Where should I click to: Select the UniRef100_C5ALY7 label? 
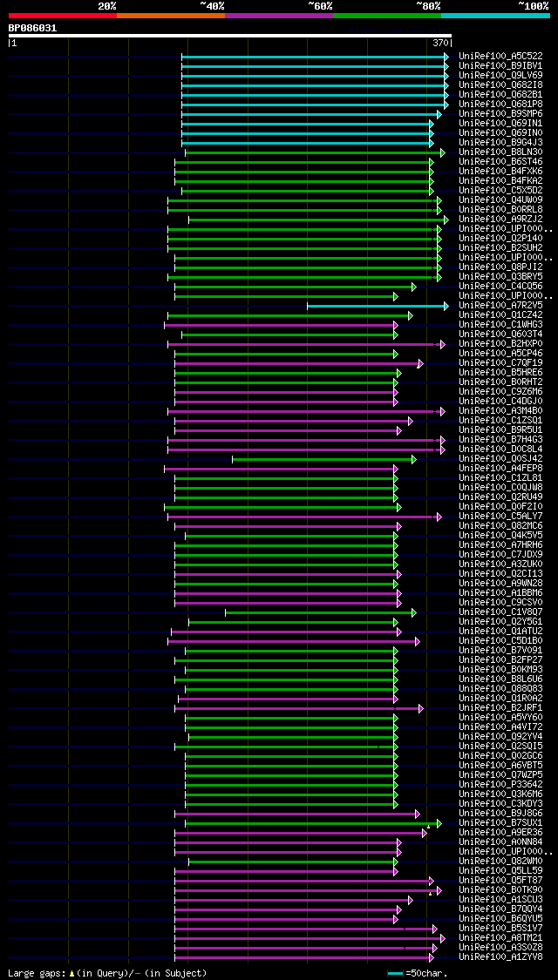point(500,516)
